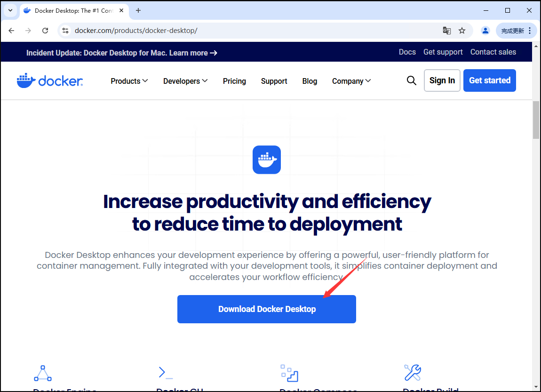This screenshot has width=541, height=392.
Task: Open the Blog page
Action: [310, 81]
